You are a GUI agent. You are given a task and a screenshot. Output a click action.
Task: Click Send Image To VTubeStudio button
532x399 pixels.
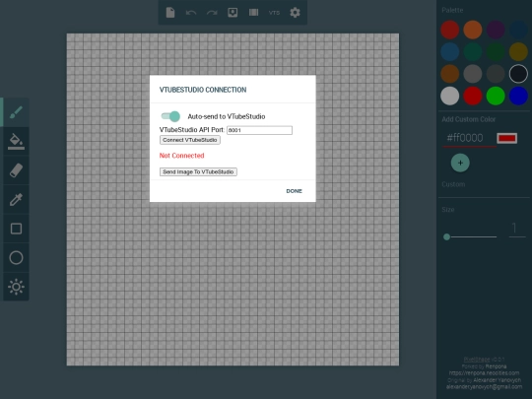198,171
